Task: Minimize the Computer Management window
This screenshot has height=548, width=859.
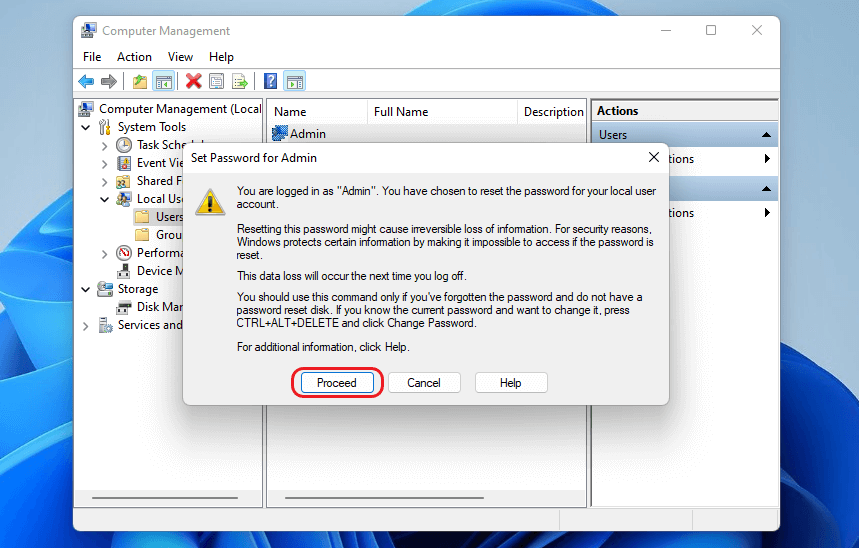Action: coord(666,30)
